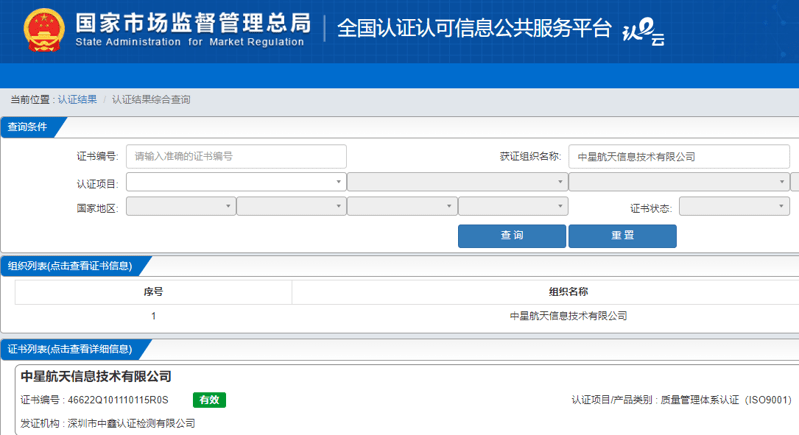Open the 证书状态 dropdown
The width and height of the screenshot is (799, 435).
click(x=734, y=206)
